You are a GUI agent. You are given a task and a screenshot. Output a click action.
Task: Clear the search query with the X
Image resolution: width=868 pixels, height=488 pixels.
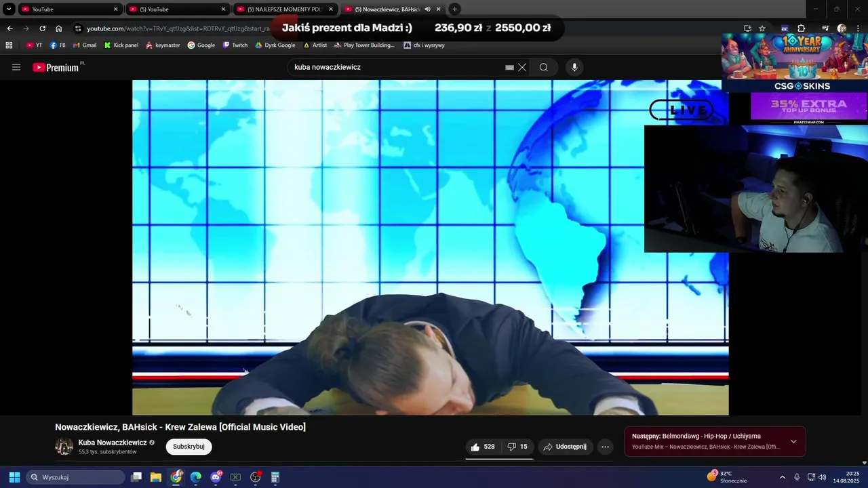tap(522, 67)
